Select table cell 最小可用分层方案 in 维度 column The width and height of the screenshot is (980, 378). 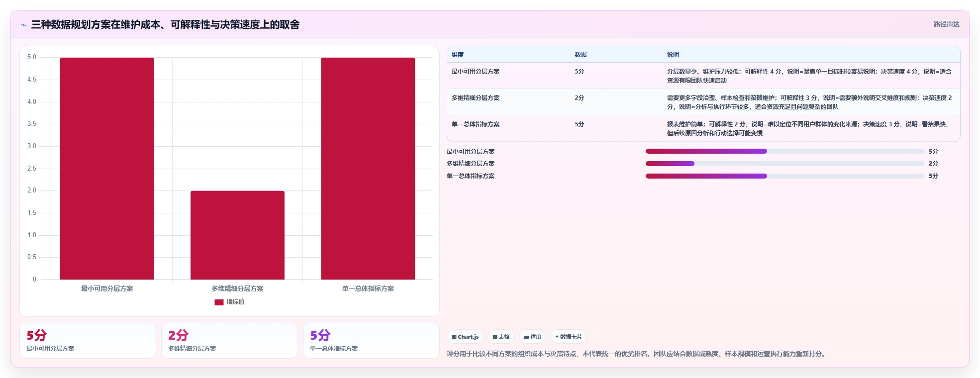476,72
